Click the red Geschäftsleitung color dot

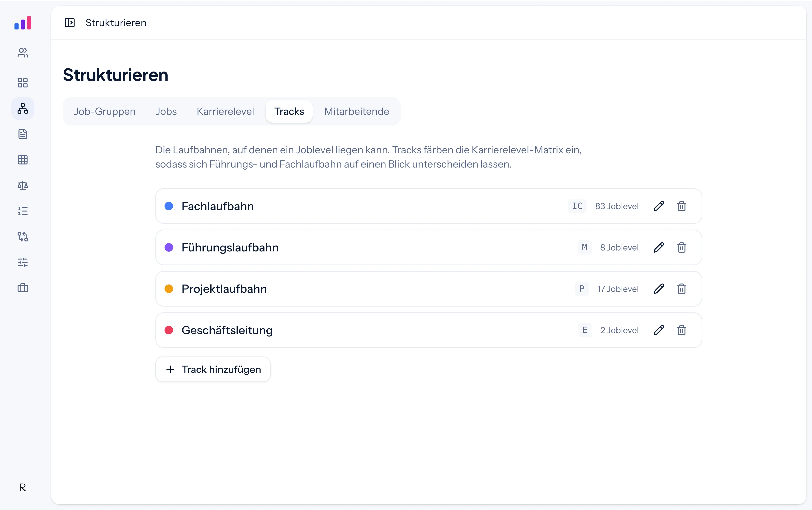(169, 330)
